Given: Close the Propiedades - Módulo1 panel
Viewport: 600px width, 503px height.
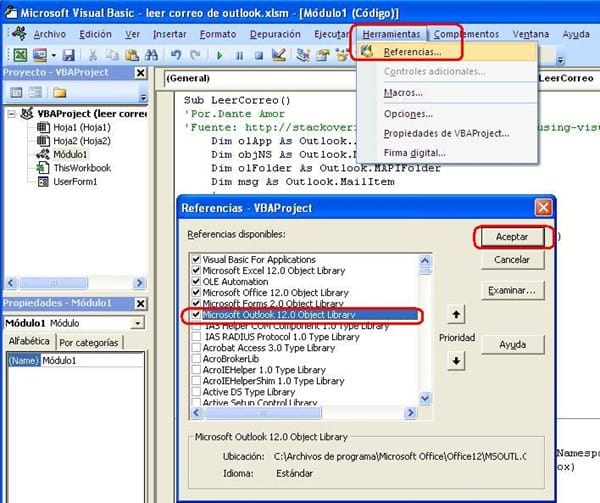Looking at the screenshot, I should pyautogui.click(x=141, y=303).
